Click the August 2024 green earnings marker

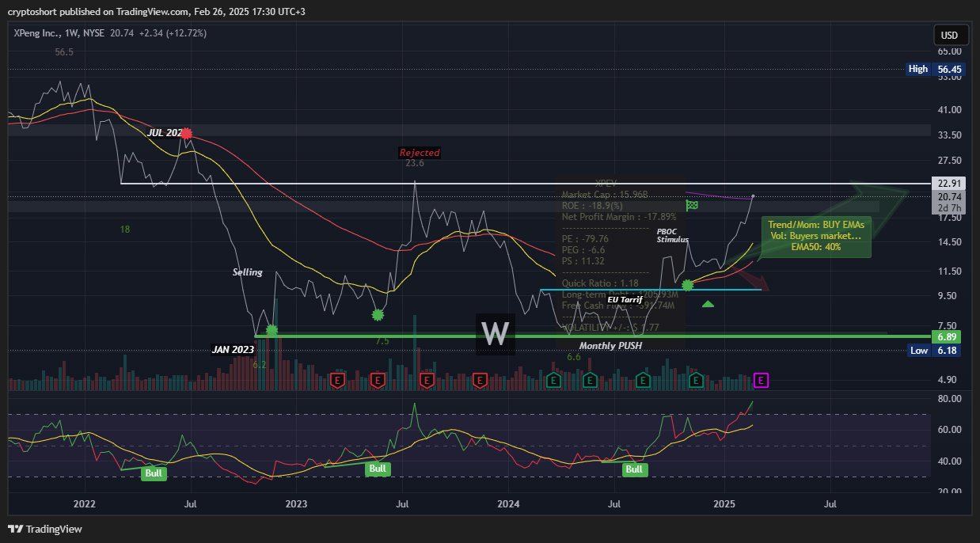643,381
